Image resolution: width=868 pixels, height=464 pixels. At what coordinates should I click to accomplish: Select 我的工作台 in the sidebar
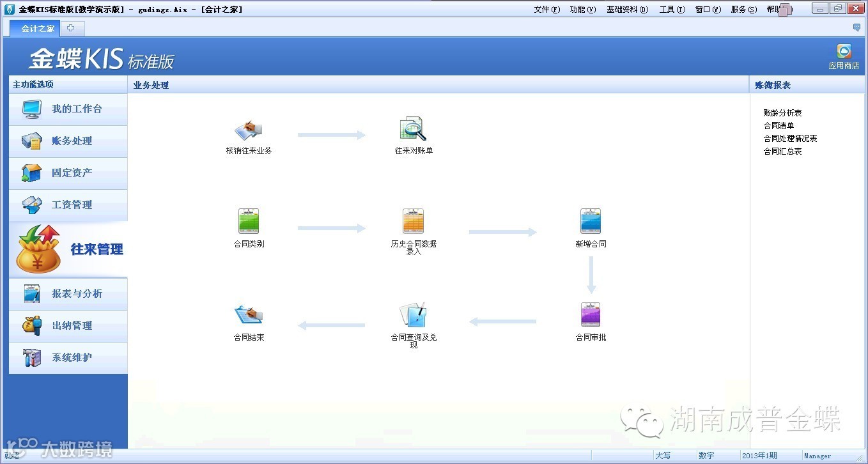click(x=68, y=109)
